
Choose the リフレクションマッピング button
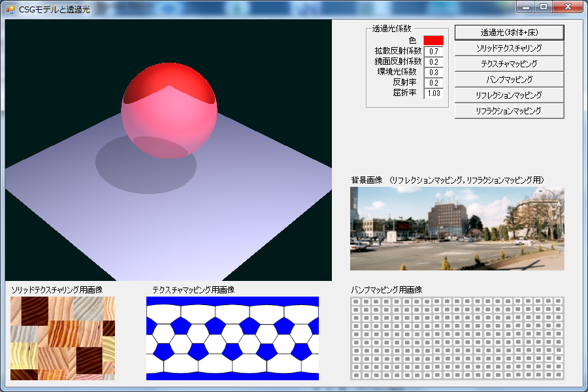(509, 95)
